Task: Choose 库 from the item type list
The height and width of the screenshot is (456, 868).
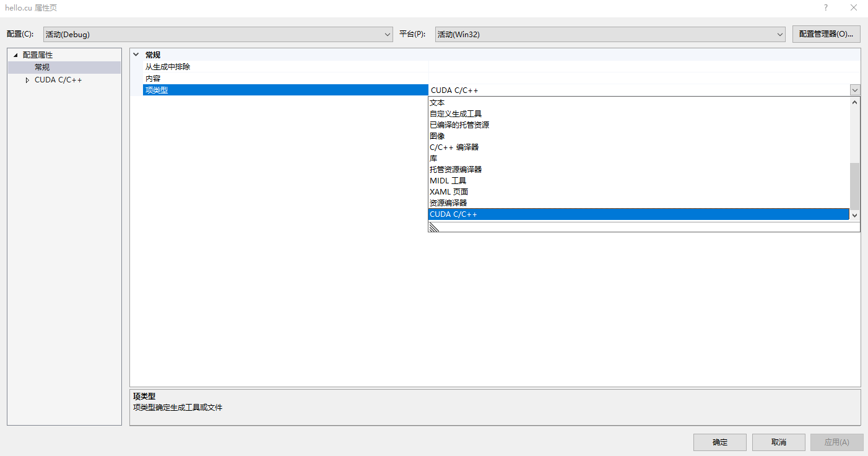Action: coord(639,159)
